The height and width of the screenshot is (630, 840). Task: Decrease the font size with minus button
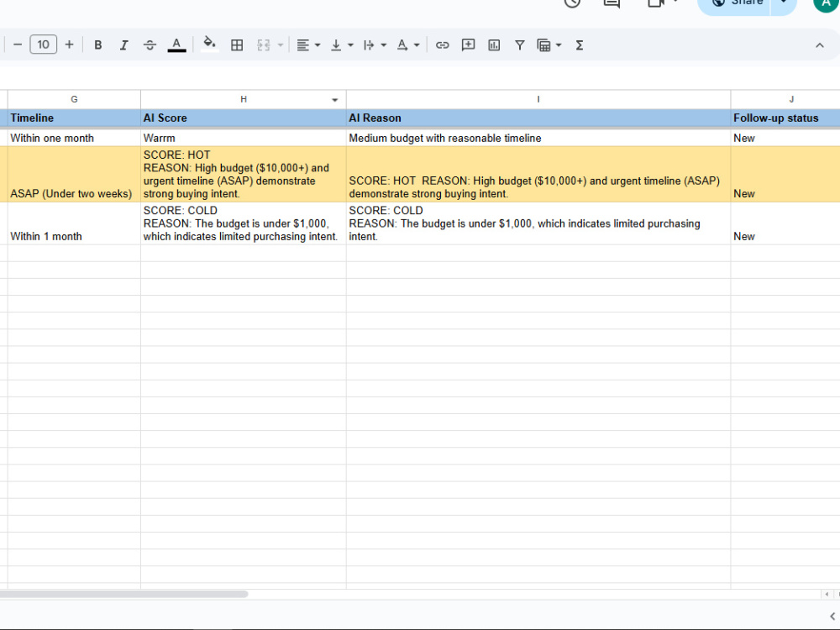18,45
